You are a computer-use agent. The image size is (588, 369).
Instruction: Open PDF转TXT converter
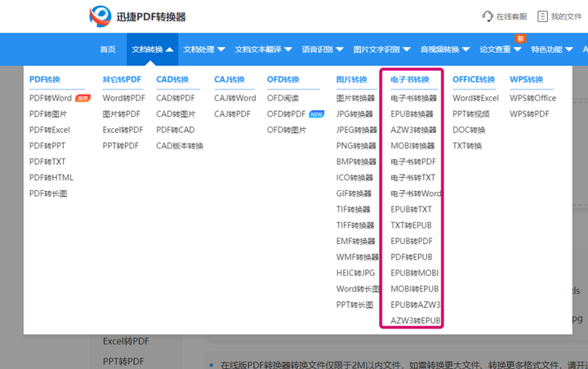click(47, 162)
